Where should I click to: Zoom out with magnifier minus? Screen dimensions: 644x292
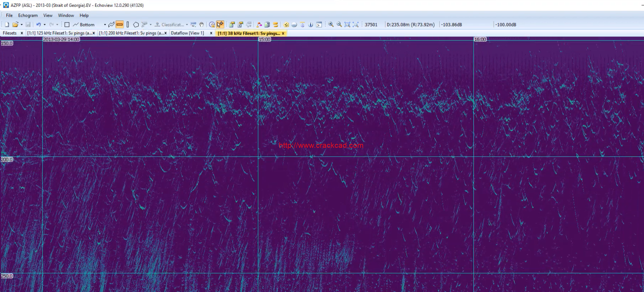click(x=339, y=25)
